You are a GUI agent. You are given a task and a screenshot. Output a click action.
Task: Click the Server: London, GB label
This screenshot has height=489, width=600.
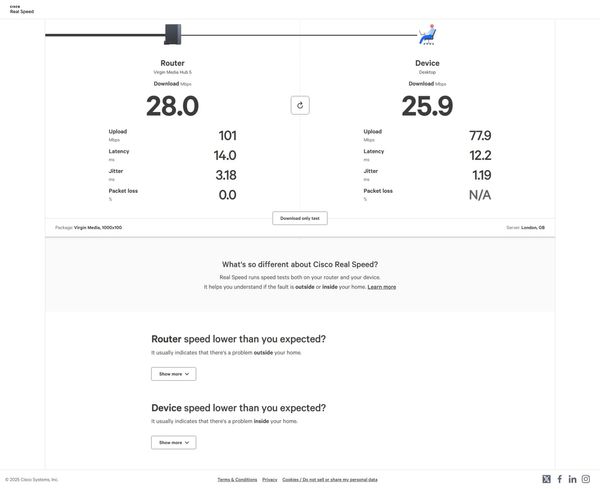pos(525,227)
